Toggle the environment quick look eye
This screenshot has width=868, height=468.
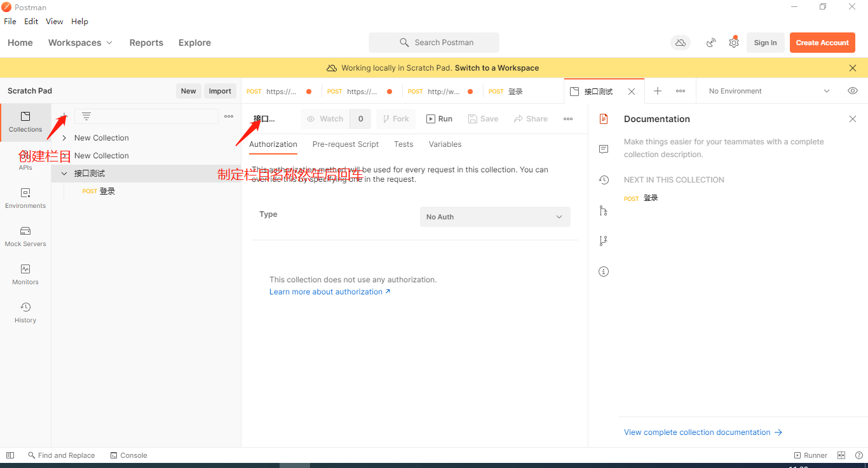(853, 91)
